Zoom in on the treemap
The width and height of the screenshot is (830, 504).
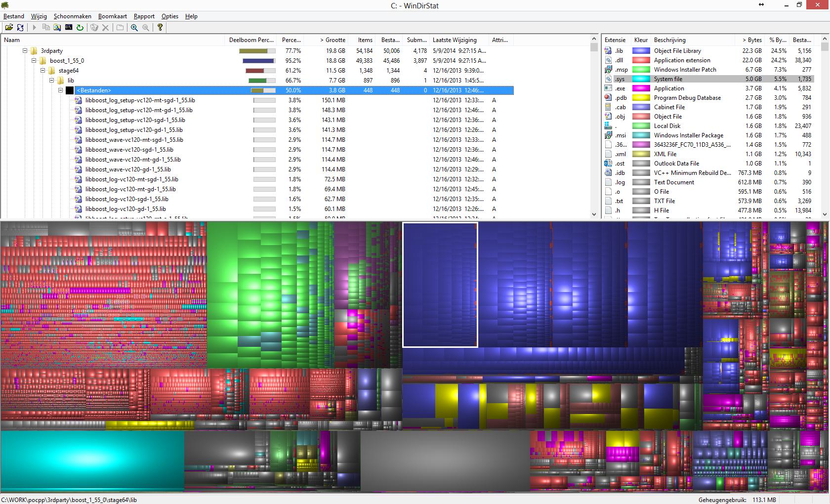(x=134, y=28)
